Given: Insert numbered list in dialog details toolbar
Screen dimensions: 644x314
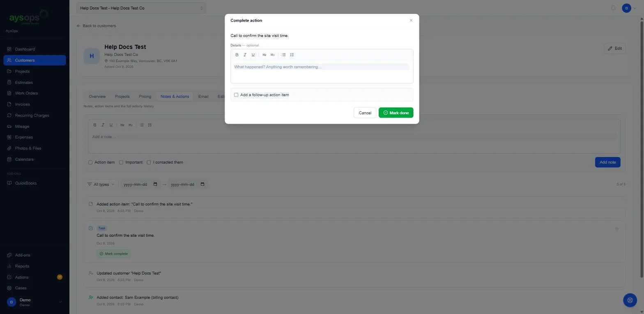Looking at the screenshot, I should [x=292, y=55].
